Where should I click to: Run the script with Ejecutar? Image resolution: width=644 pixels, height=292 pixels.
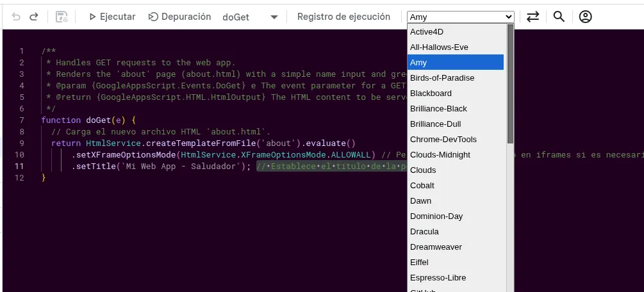click(x=112, y=17)
